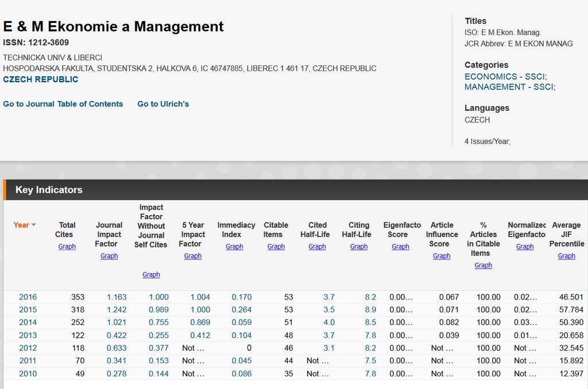Open the 0.086 Immediacy Index value
The height and width of the screenshot is (389, 588).
pos(242,374)
